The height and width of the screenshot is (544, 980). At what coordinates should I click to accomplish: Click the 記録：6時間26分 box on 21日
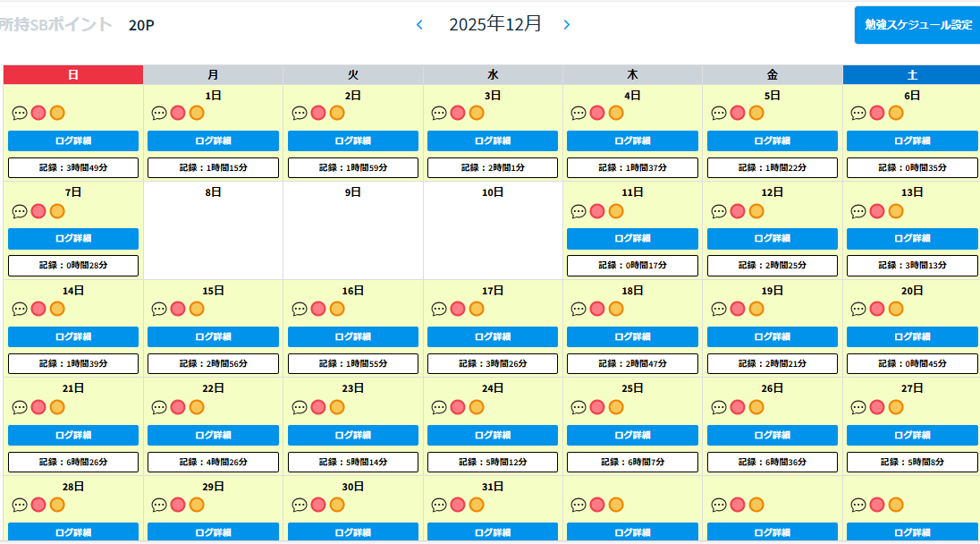(73, 462)
